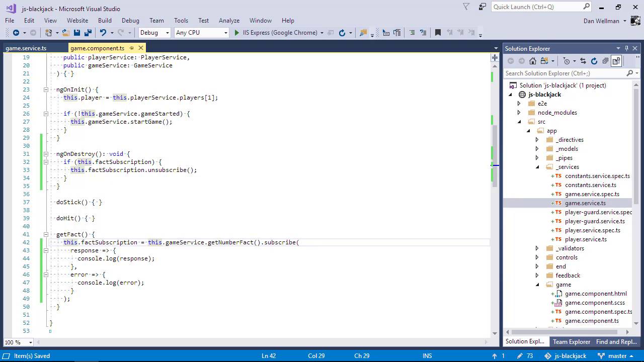The height and width of the screenshot is (362, 644).
Task: Open the Analyze menu
Action: (229, 21)
